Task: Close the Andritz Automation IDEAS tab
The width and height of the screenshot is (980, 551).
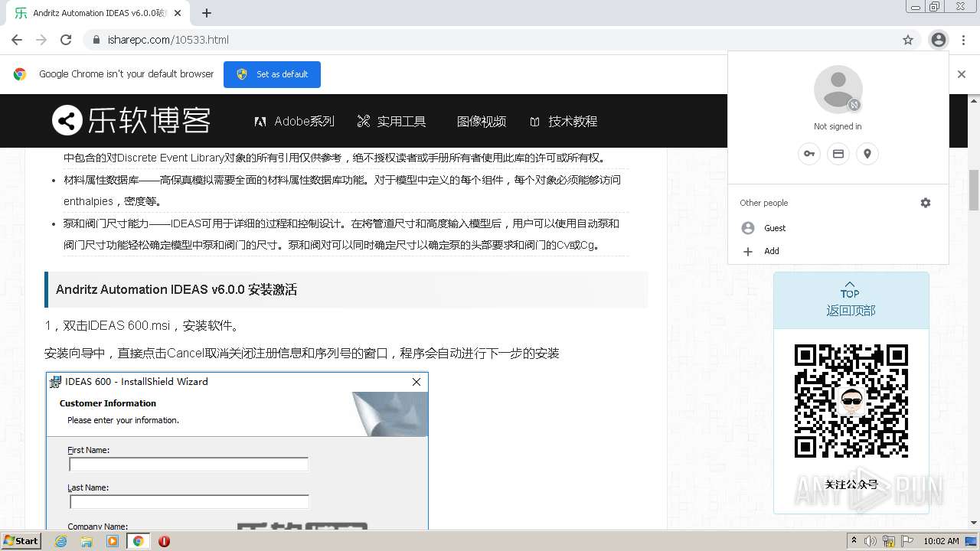Action: click(x=178, y=13)
